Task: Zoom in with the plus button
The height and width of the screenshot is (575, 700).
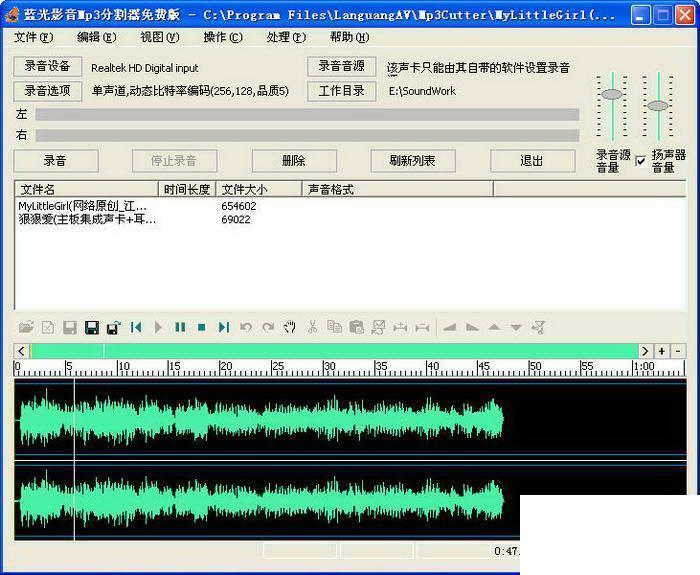Action: [x=662, y=351]
